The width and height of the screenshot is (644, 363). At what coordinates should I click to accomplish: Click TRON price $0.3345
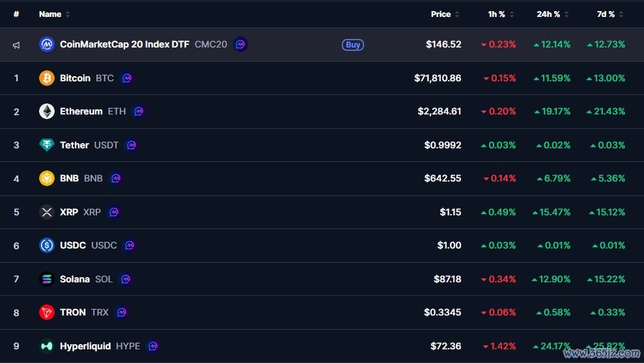(443, 312)
